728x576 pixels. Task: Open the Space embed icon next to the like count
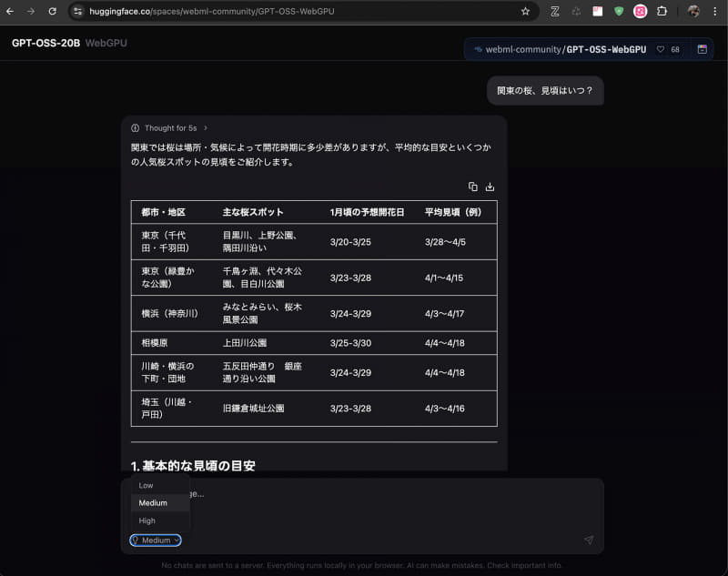pos(701,49)
